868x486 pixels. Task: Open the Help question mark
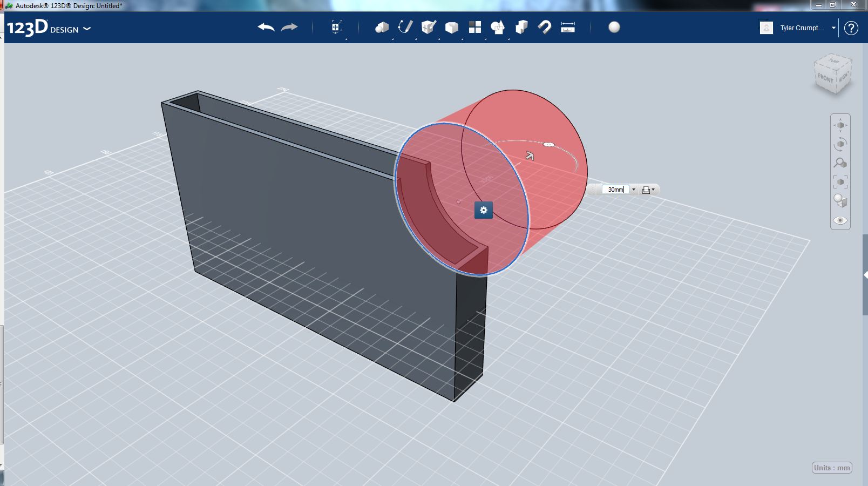point(851,28)
